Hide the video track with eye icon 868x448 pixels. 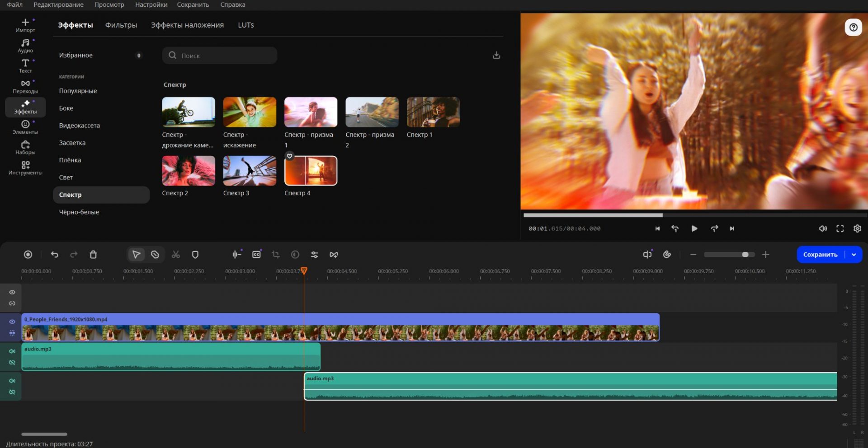tap(12, 322)
